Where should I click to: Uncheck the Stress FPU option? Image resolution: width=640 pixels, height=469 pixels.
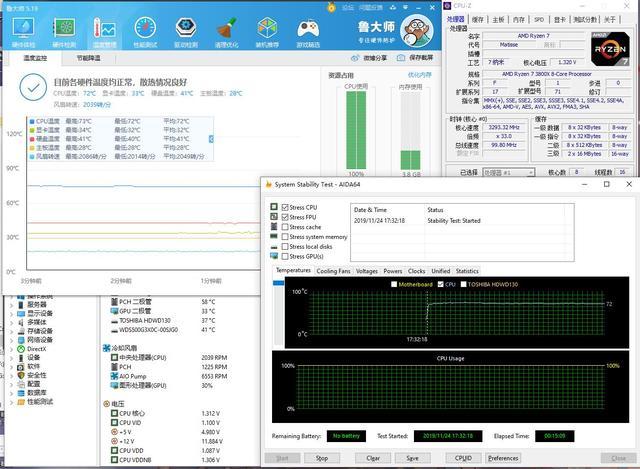pyautogui.click(x=286, y=217)
